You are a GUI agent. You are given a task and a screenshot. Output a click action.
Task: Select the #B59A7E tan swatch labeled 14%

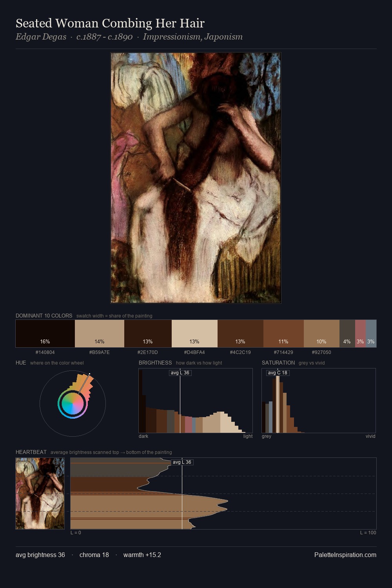[100, 334]
